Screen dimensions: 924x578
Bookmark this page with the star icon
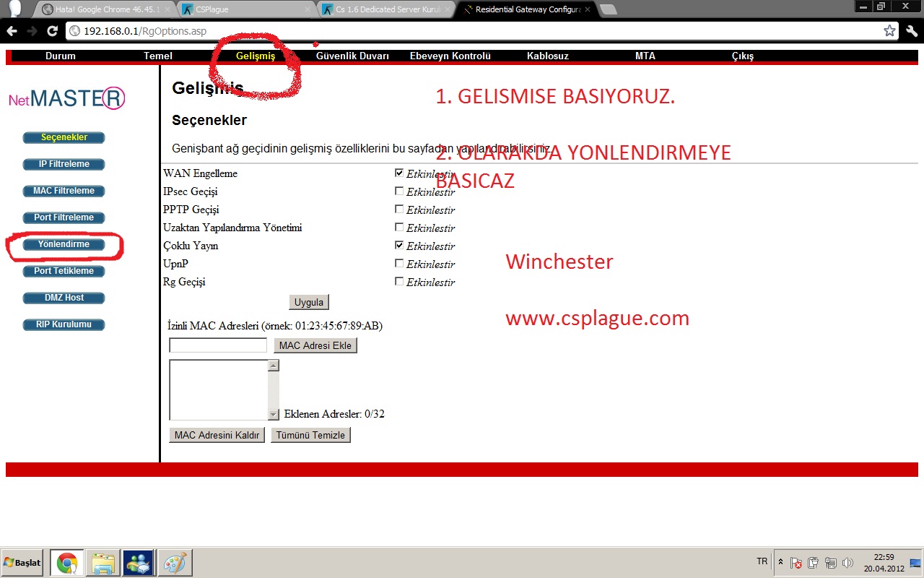coord(889,31)
